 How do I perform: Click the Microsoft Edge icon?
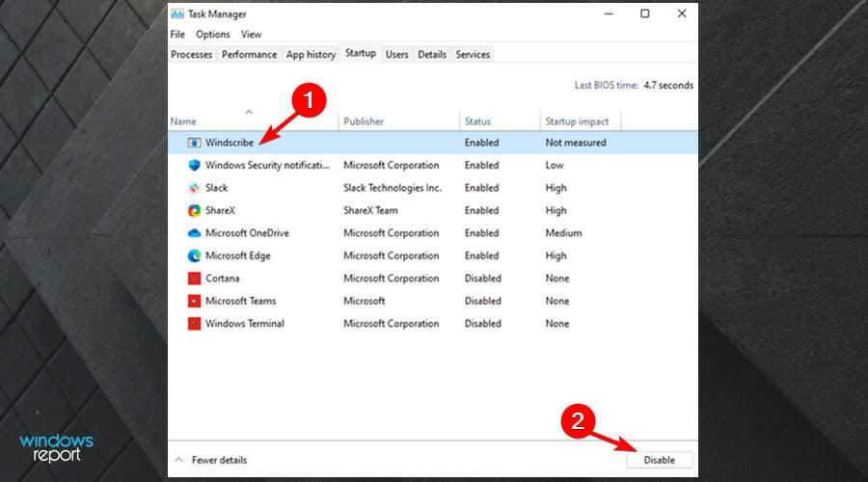coord(194,256)
